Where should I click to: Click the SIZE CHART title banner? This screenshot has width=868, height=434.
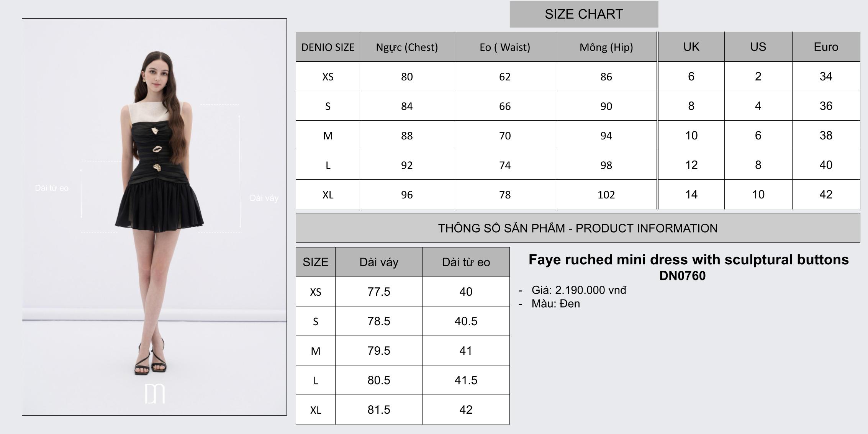(583, 14)
